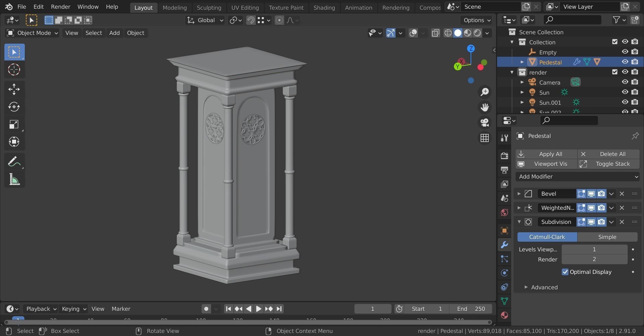Open the timeline Marker menu
Viewport: 644px width, 336px height.
[121, 309]
